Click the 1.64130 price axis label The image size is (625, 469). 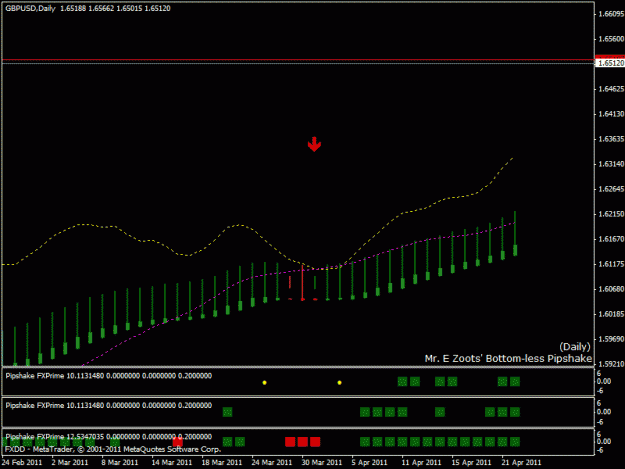611,114
